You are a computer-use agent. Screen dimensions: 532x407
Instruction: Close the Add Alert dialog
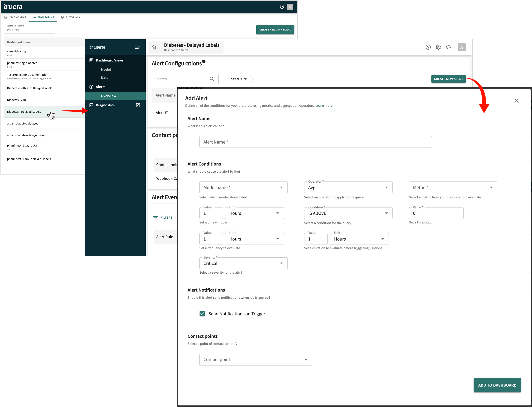tap(516, 101)
